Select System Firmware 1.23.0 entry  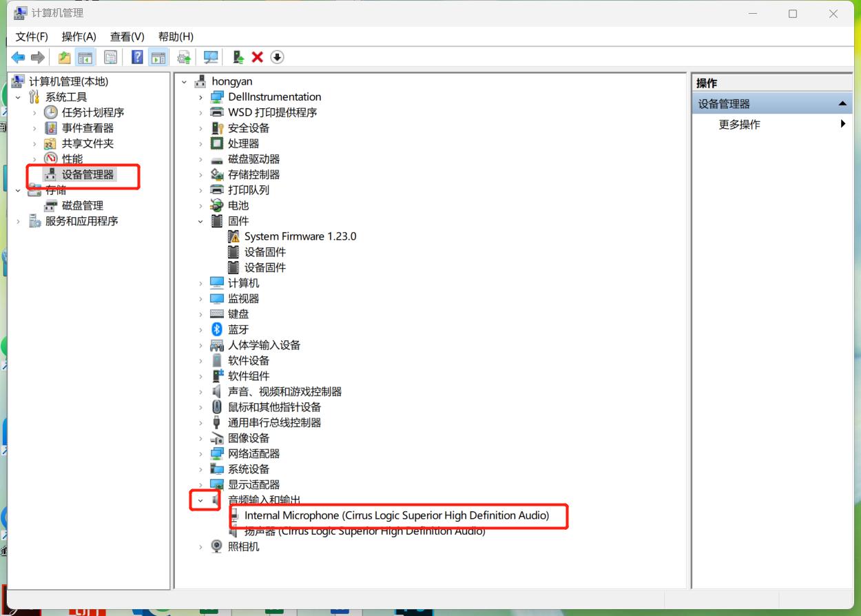pyautogui.click(x=300, y=236)
